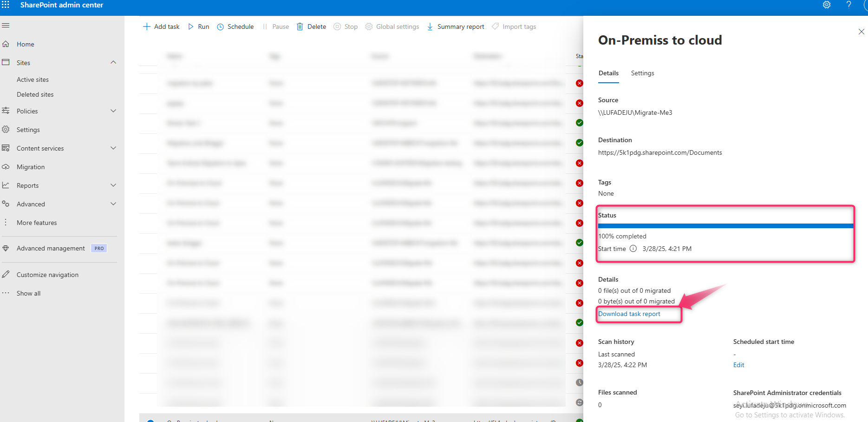This screenshot has width=868, height=422.
Task: Click the SharePoint admin center title
Action: click(x=62, y=5)
